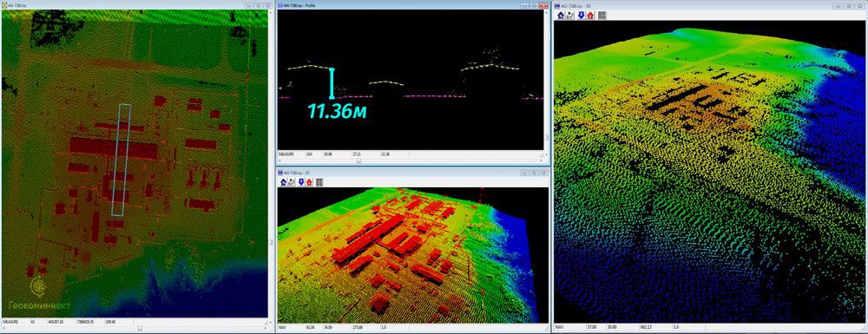868x334 pixels.
Task: Click the MEASURE mode field in Profile status bar
Action: point(290,154)
